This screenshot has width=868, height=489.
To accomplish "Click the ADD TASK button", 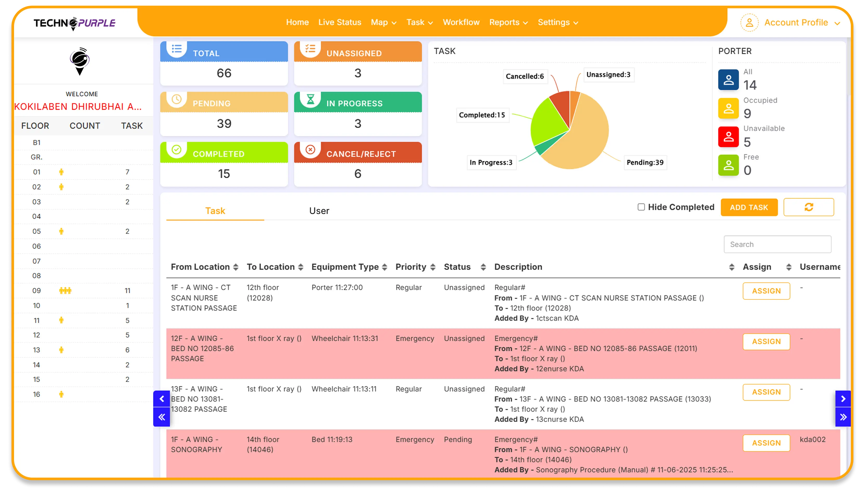I will [x=749, y=207].
